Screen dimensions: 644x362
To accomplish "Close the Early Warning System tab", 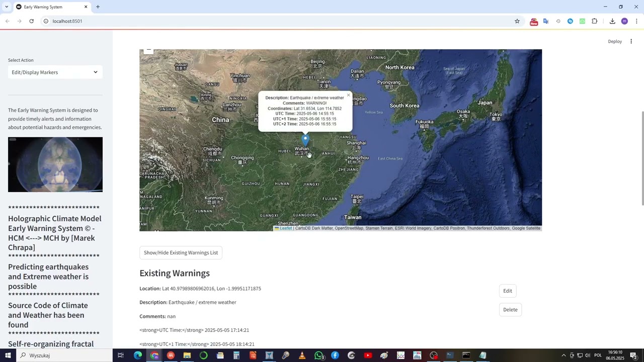I will pyautogui.click(x=86, y=7).
